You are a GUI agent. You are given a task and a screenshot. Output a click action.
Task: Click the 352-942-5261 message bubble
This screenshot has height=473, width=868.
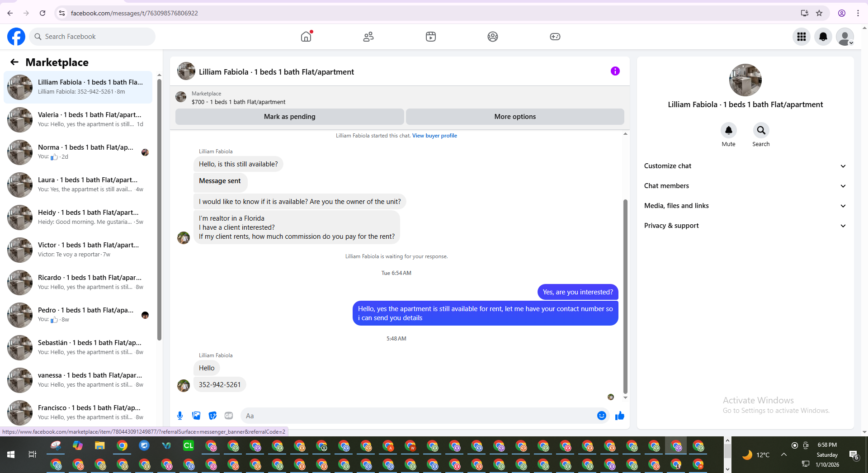tap(220, 385)
